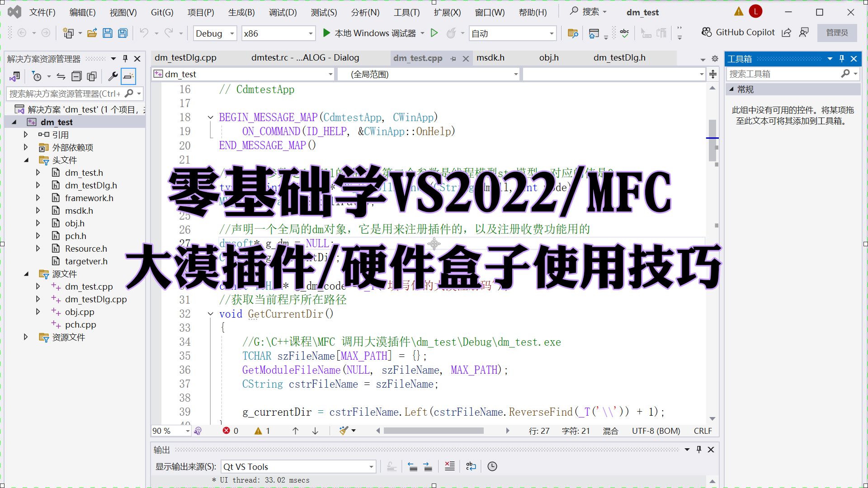Click the Open File folder icon
The height and width of the screenshot is (488, 868).
(x=92, y=33)
